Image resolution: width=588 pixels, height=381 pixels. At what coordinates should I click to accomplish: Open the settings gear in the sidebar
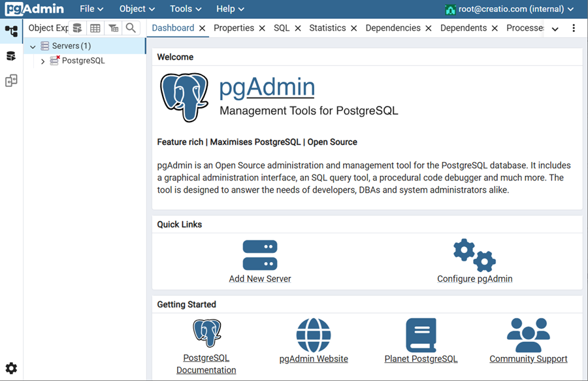click(x=11, y=368)
